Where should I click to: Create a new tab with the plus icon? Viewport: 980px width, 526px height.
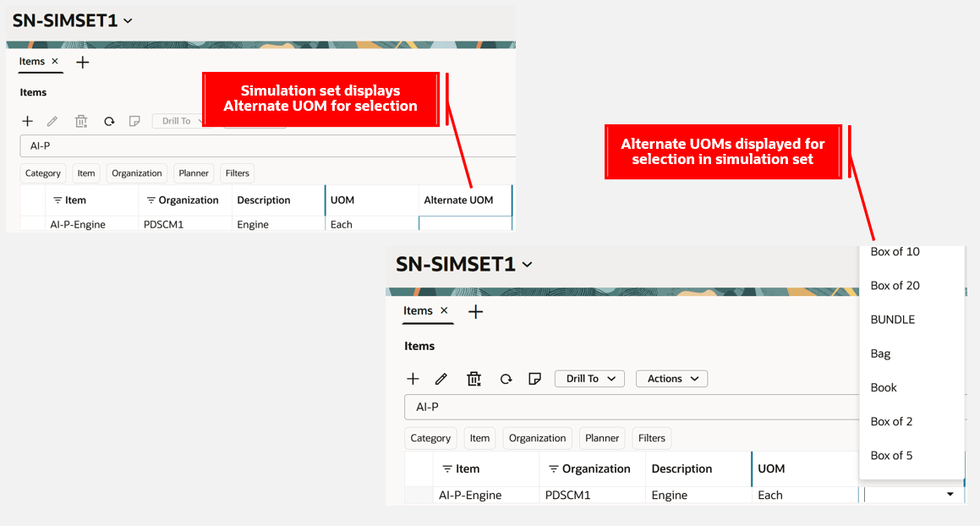pos(475,311)
